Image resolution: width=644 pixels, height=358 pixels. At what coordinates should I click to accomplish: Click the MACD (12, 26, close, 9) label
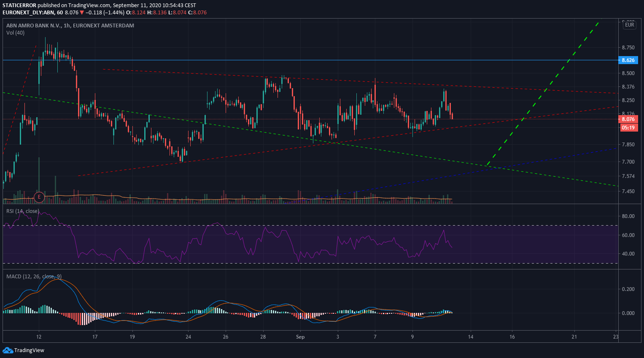34,277
